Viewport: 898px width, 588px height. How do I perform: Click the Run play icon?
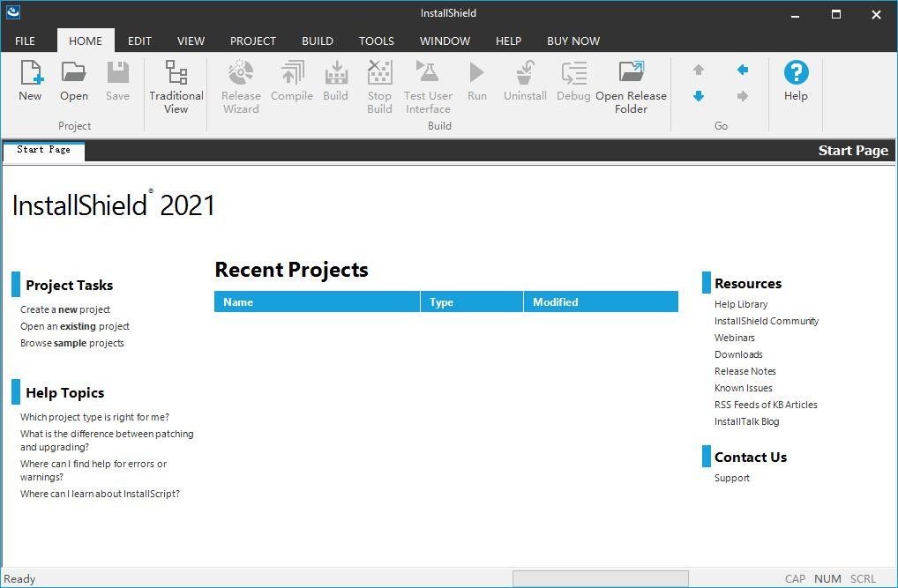(476, 72)
